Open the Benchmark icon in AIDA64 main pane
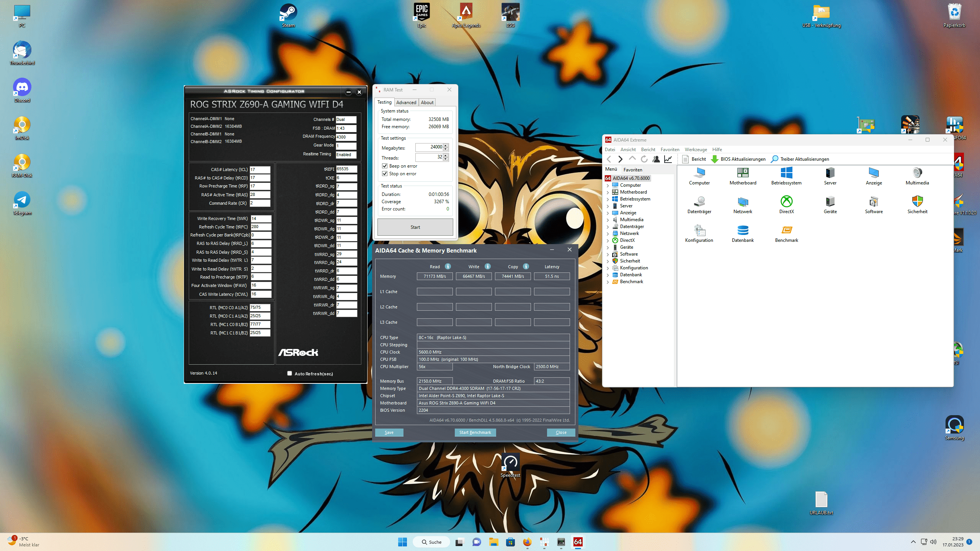This screenshot has height=551, width=980. pyautogui.click(x=786, y=233)
